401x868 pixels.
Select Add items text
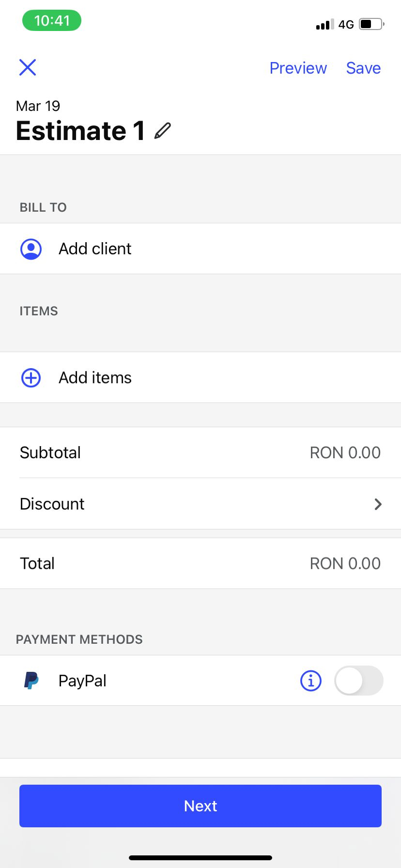95,378
